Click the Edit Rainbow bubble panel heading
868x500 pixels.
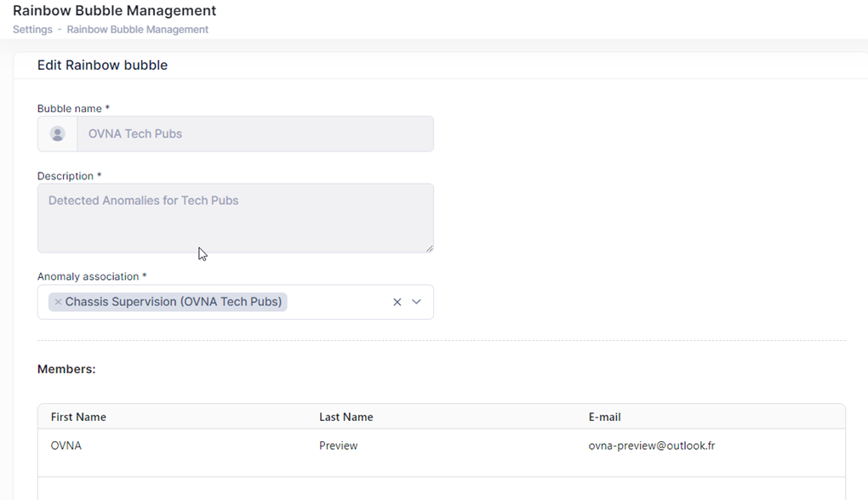pyautogui.click(x=102, y=65)
